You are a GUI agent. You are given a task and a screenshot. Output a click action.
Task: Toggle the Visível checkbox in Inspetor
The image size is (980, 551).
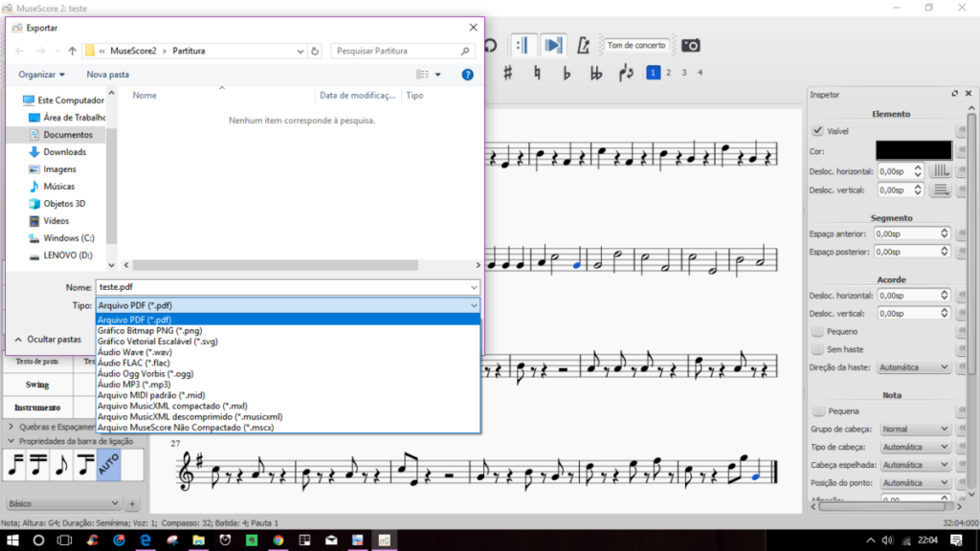click(817, 131)
